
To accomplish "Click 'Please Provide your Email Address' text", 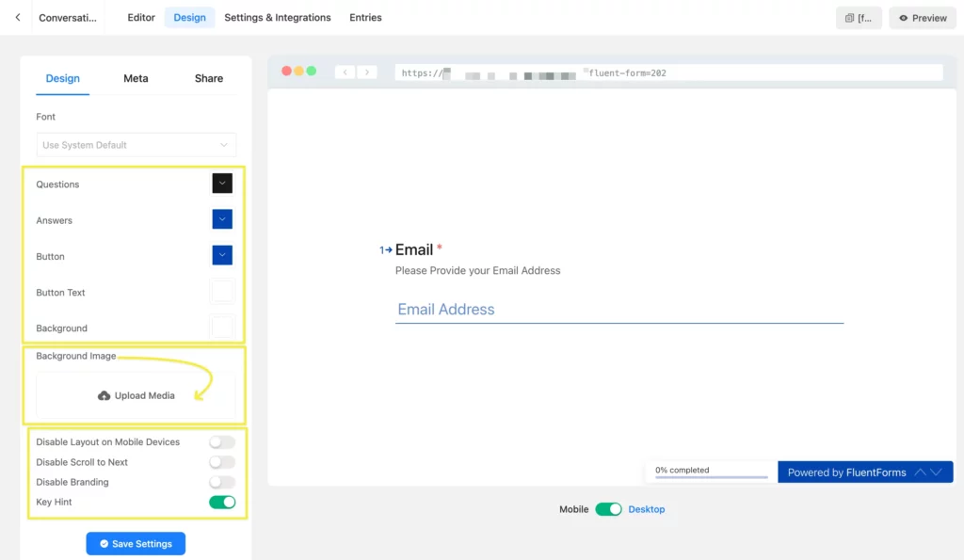I will click(477, 270).
